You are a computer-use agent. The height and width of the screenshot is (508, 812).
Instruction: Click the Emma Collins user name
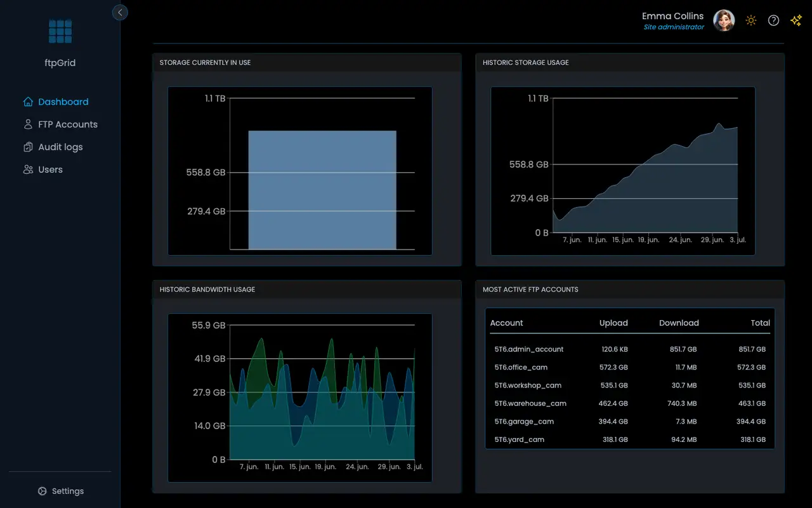[672, 16]
